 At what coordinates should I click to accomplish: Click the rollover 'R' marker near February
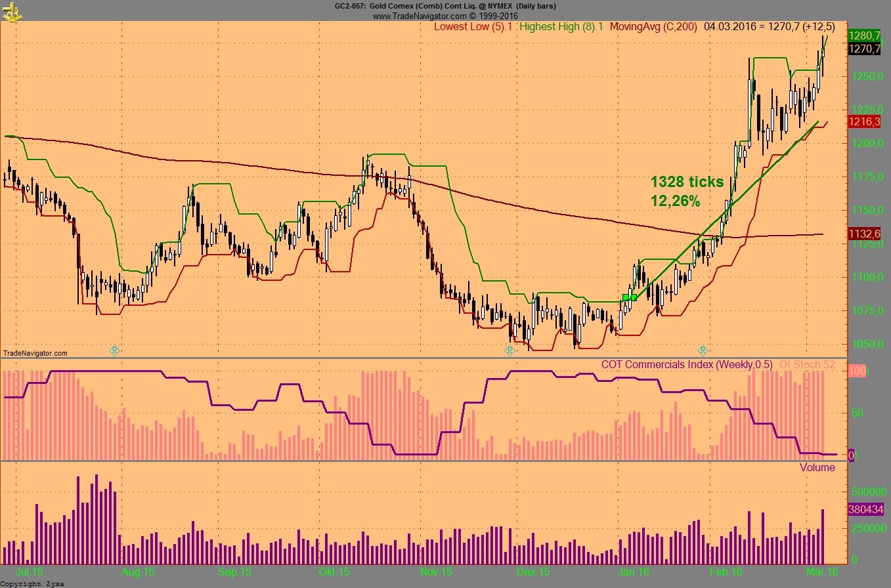[703, 350]
